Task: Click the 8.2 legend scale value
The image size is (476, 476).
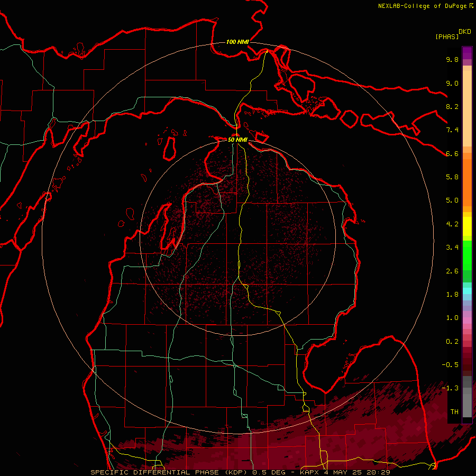Action: point(452,106)
